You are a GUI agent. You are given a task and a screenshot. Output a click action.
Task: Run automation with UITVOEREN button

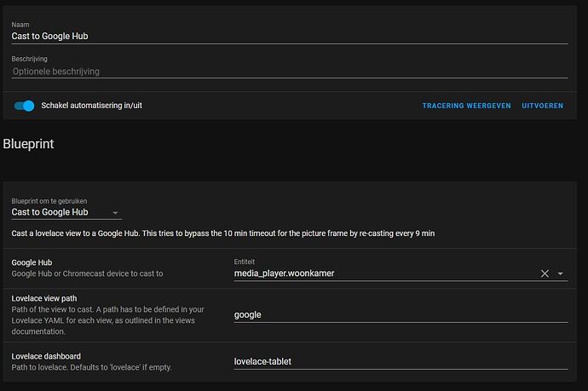(542, 106)
